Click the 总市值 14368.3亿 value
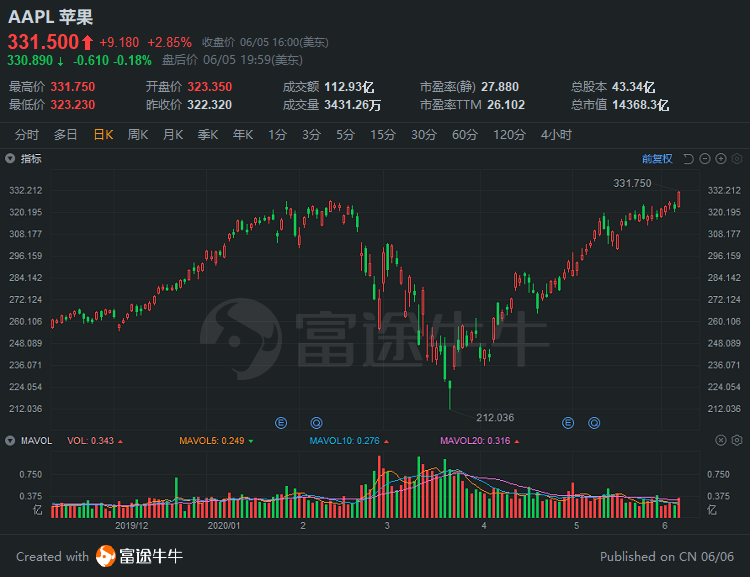750x577 pixels. (640, 105)
